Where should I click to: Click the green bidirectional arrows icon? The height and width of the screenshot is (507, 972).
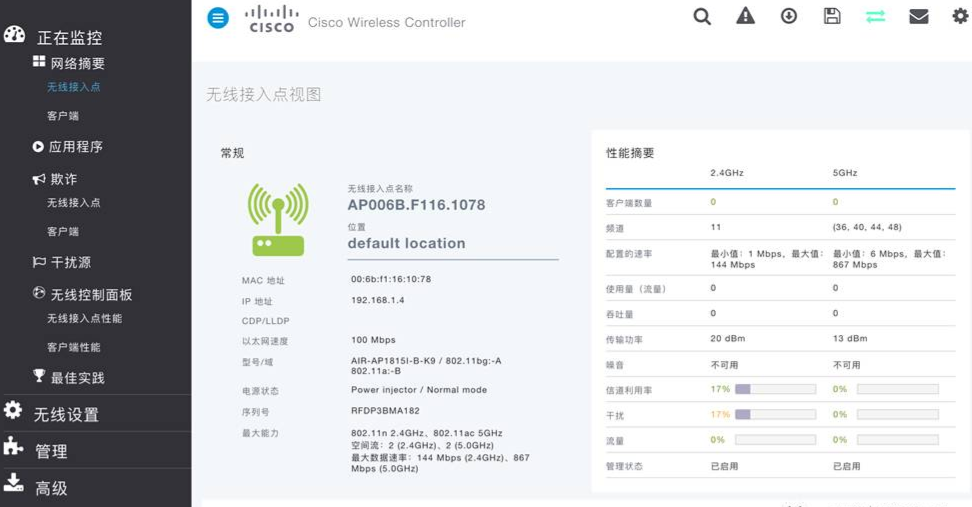[x=875, y=16]
